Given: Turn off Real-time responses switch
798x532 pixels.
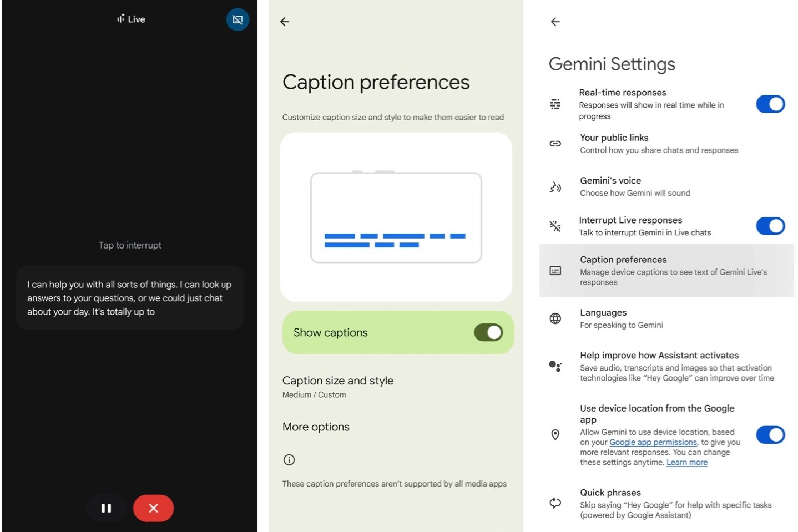Looking at the screenshot, I should (x=770, y=104).
